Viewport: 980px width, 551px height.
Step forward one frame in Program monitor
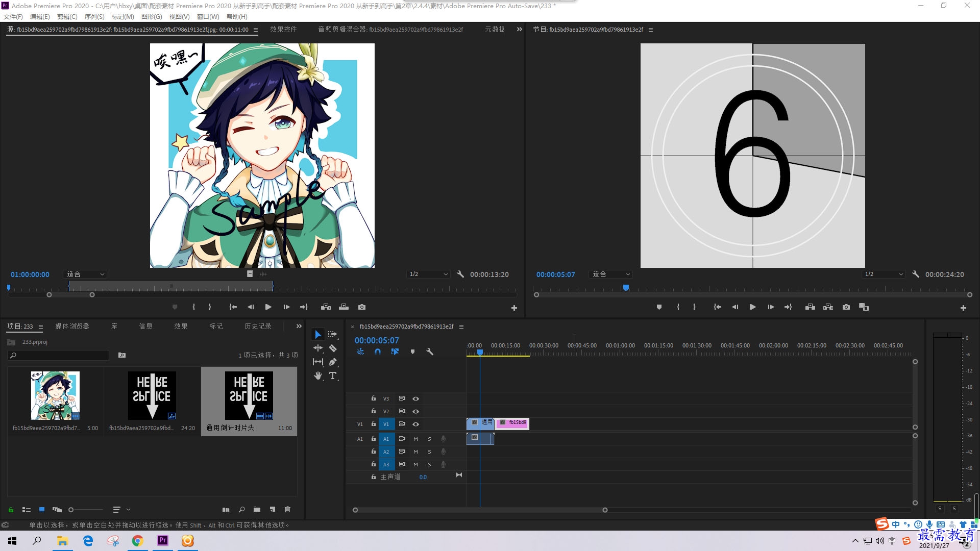771,307
